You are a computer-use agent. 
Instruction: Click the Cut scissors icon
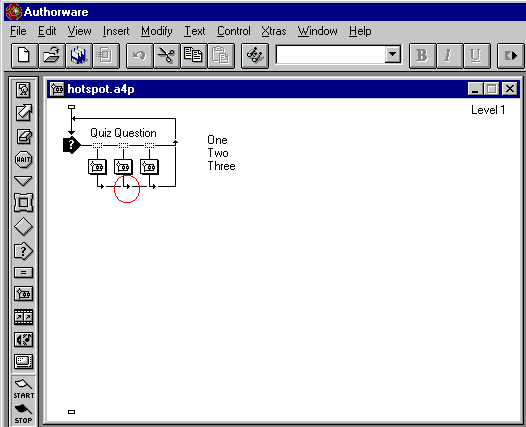point(167,56)
